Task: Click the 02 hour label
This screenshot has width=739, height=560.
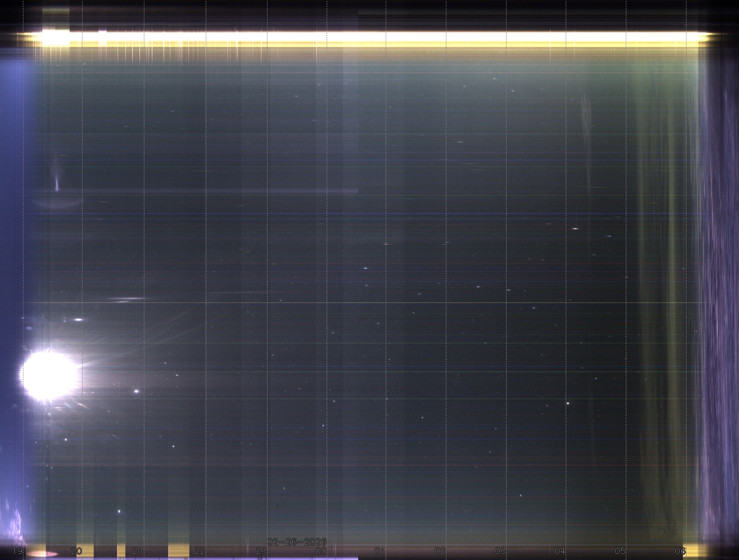Action: [x=440, y=551]
